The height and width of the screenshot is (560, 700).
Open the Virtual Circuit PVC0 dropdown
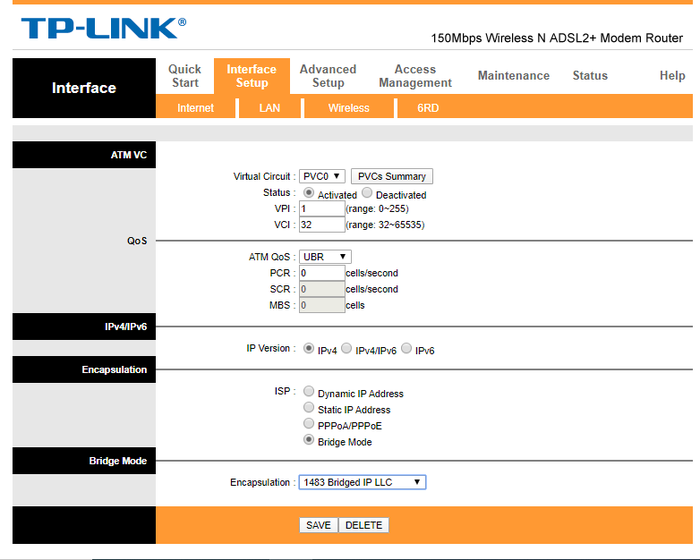click(322, 176)
